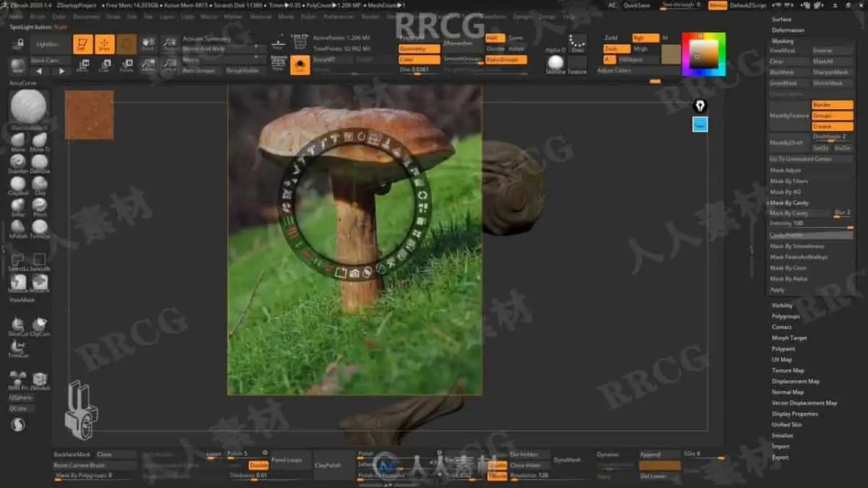Pick the Pinch brush
The image size is (868, 488).
tap(40, 205)
